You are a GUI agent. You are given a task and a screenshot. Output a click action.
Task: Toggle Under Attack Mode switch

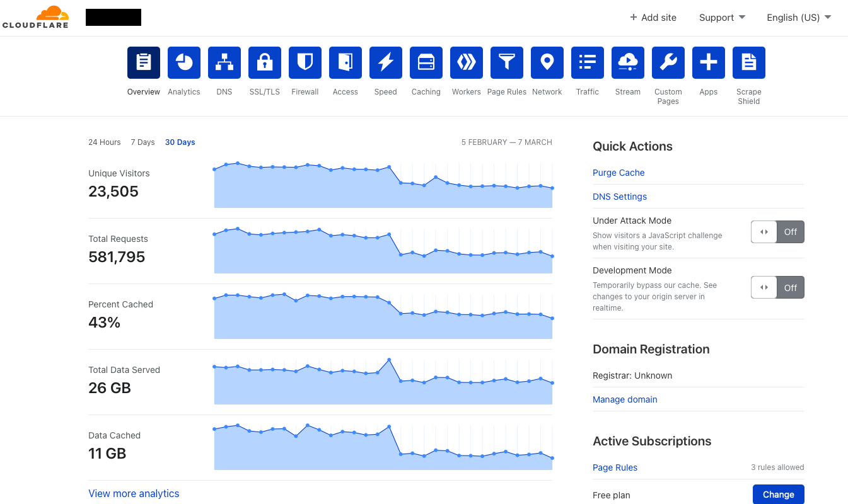click(x=777, y=232)
